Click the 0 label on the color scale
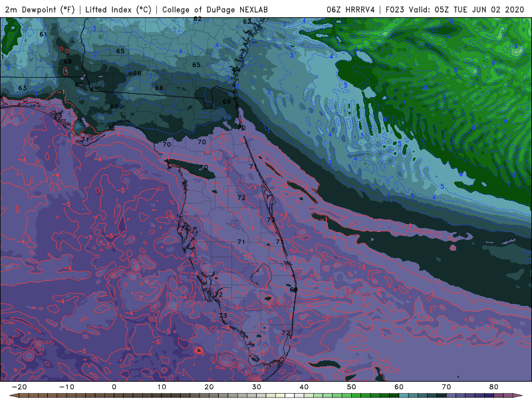532x399 pixels. click(114, 387)
